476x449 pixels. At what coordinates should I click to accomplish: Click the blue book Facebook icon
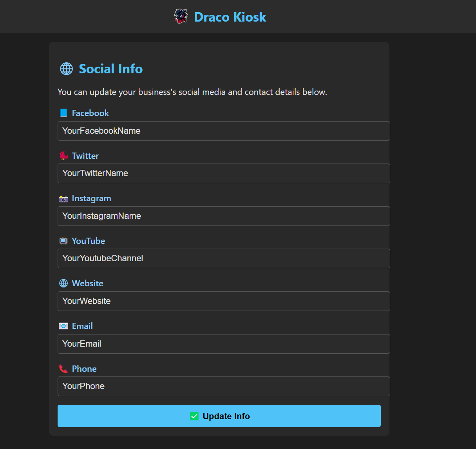(63, 113)
